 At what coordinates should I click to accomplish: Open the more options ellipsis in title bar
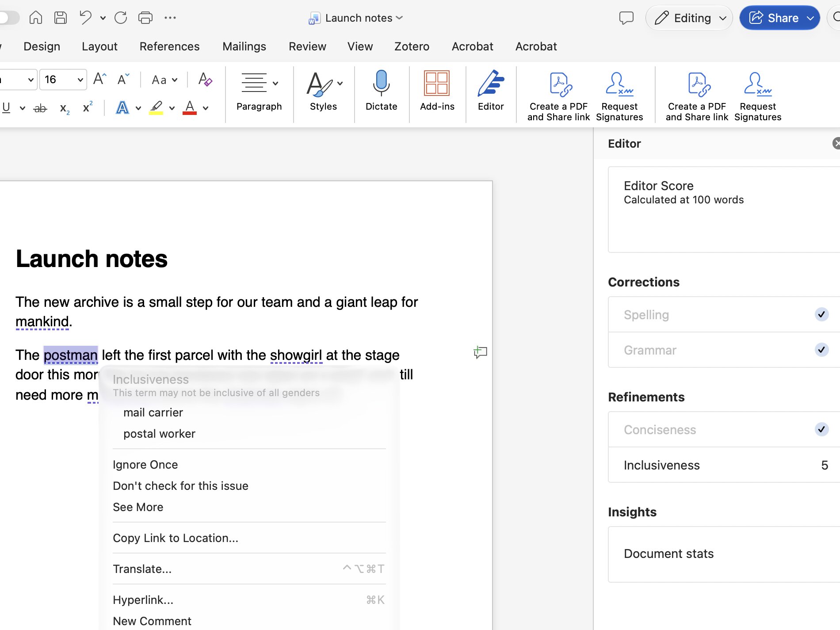[x=170, y=18]
